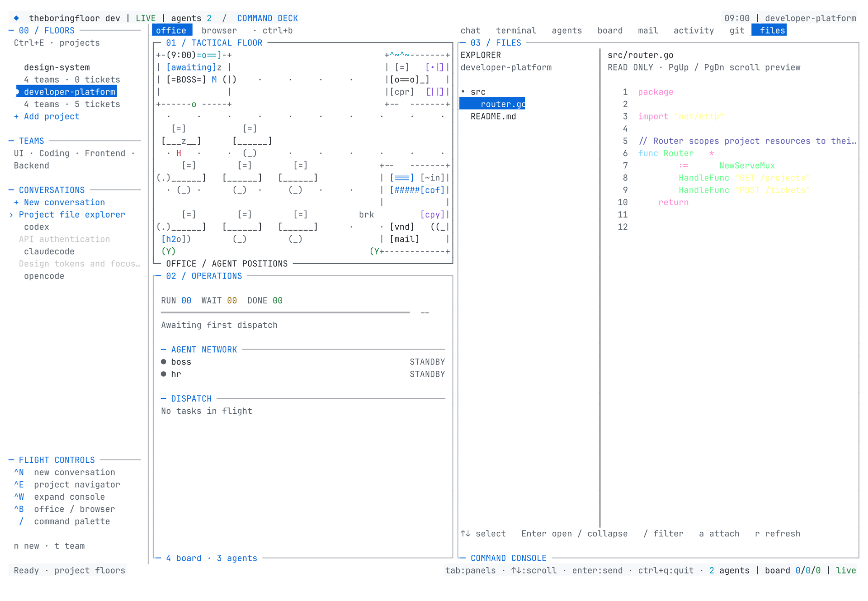868x601 pixels.
Task: Click the [vnd] vending machine icon
Action: (x=402, y=227)
